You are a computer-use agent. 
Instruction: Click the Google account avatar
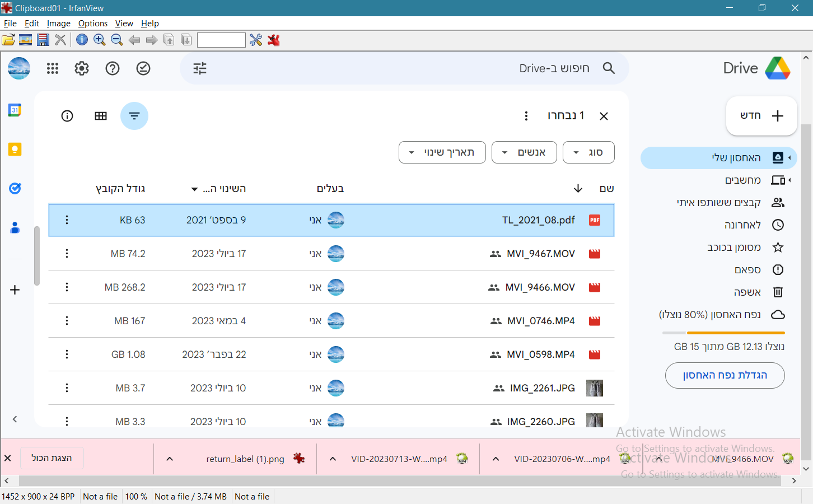click(x=19, y=68)
